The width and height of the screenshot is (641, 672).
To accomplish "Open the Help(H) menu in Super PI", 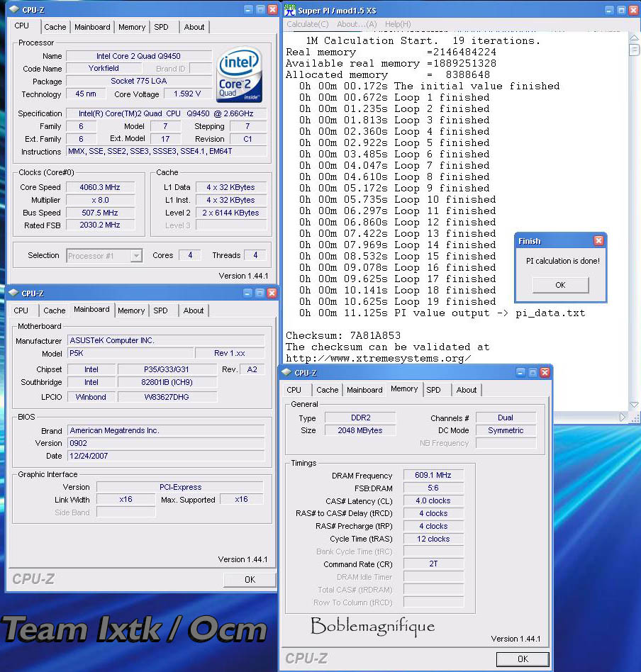I will point(398,24).
